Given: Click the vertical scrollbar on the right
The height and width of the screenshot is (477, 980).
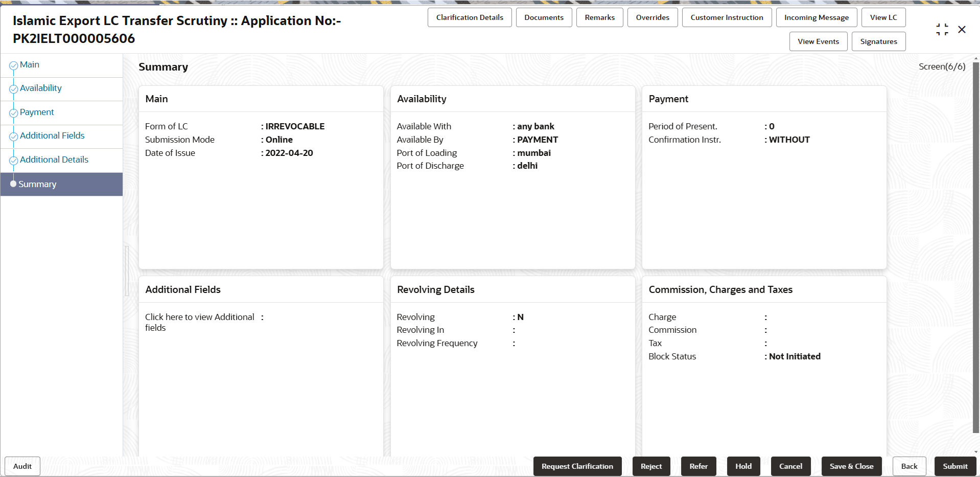Looking at the screenshot, I should [x=976, y=248].
